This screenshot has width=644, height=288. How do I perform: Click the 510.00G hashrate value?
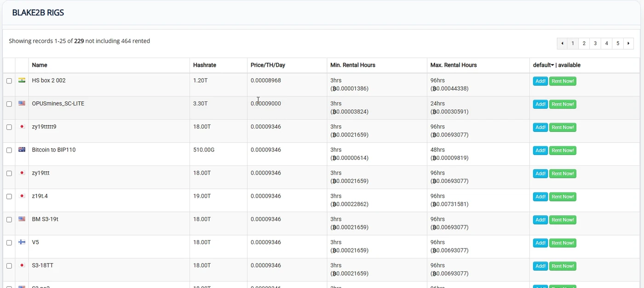(x=204, y=150)
